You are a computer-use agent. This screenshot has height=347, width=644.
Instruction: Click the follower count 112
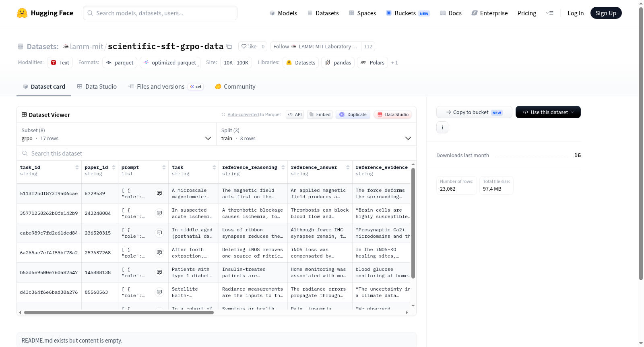point(368,47)
